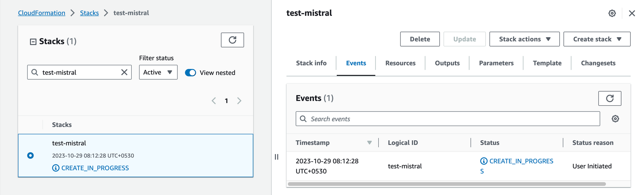This screenshot has height=195, width=644.
Task: Click the Logical ID column header
Action: (403, 143)
